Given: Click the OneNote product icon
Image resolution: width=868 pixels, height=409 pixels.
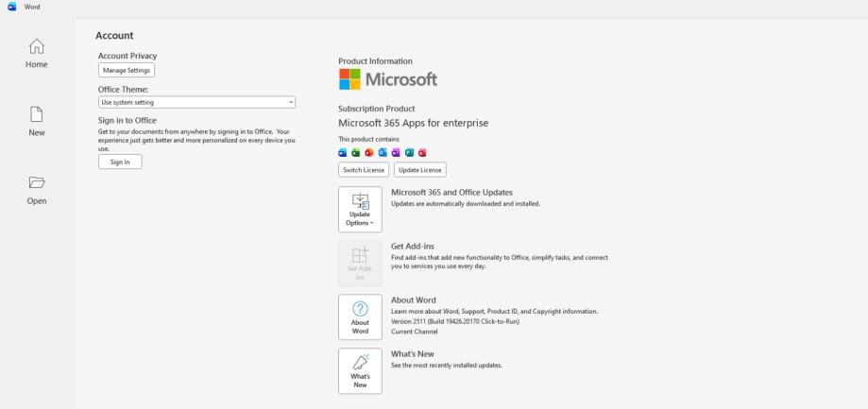Looking at the screenshot, I should point(396,153).
